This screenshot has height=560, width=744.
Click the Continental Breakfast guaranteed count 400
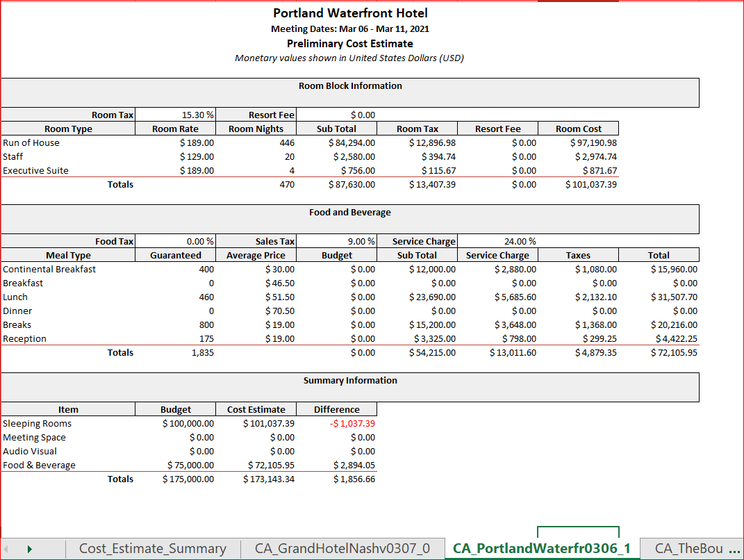coord(175,269)
